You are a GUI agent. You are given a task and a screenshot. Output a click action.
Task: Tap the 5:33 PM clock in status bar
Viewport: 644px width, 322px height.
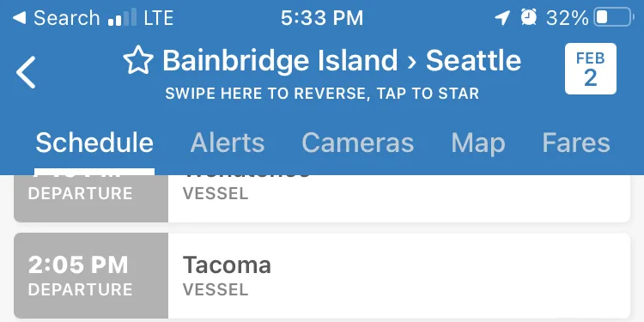point(322,18)
